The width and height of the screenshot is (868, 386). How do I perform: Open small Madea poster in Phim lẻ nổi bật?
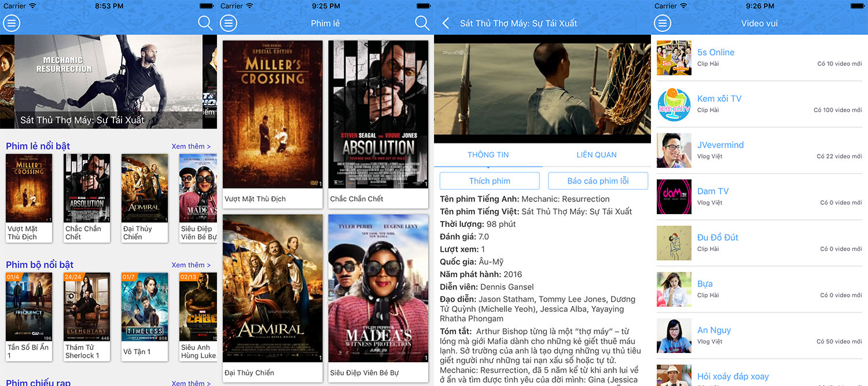[198, 188]
